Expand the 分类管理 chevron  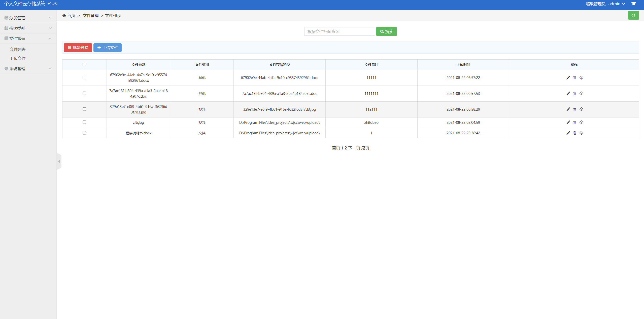tap(50, 18)
